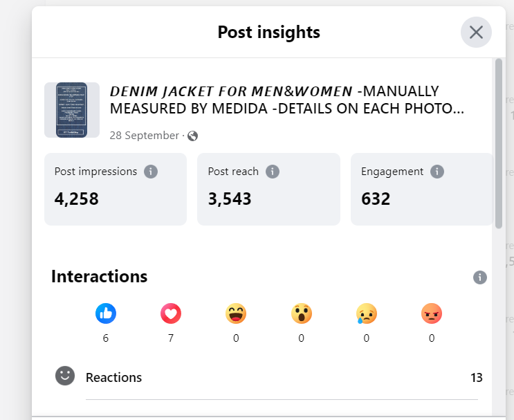
Task: Click the Interactions info icon
Action: 480,277
